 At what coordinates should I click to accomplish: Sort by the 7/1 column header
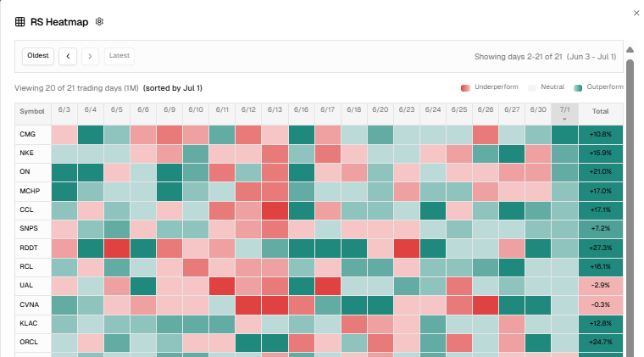564,114
